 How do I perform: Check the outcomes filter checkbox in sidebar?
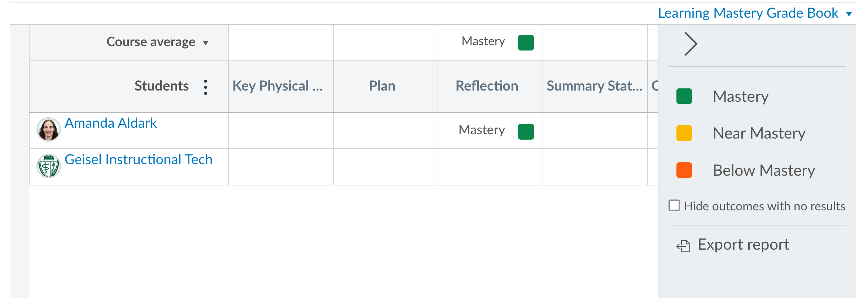click(x=674, y=205)
